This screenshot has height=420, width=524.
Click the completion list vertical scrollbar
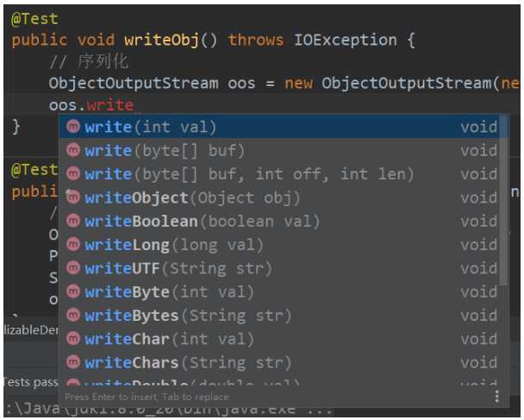[503, 201]
